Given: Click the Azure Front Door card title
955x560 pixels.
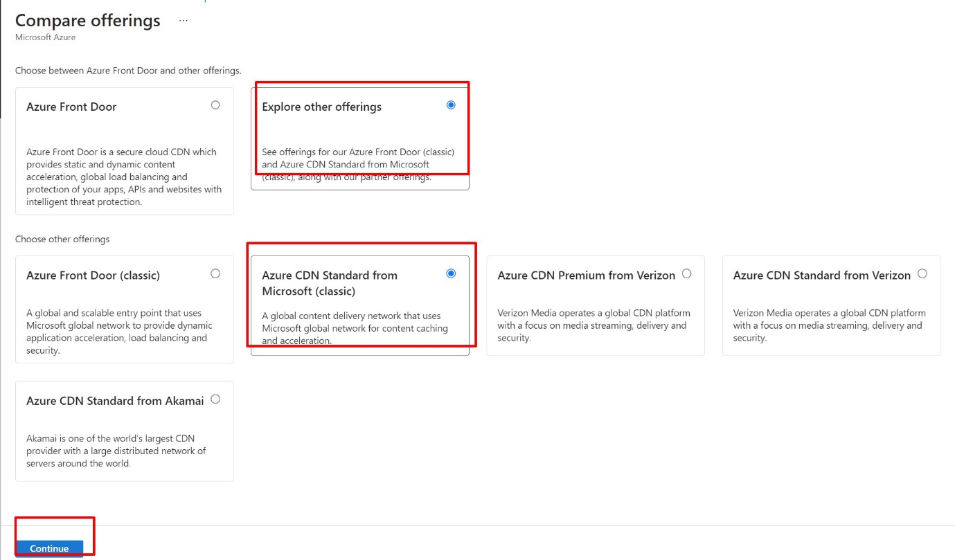Looking at the screenshot, I should coord(71,107).
